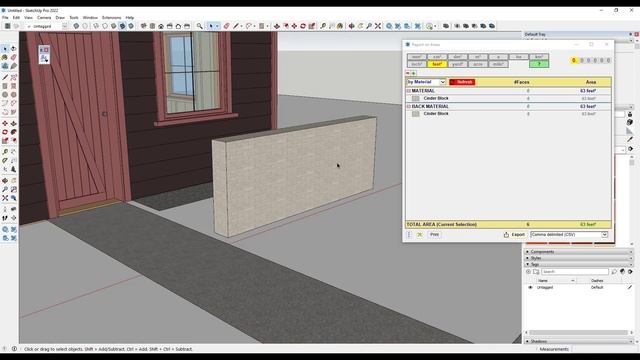Open the File menu
The image size is (640, 360).
[x=5, y=18]
